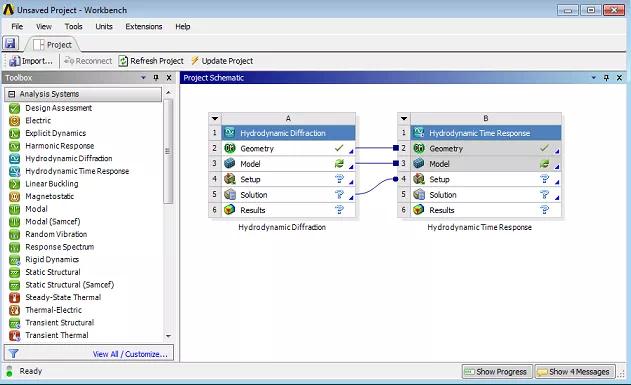Viewport: 631px width, 385px height.
Task: Open the Units menu
Action: (104, 27)
